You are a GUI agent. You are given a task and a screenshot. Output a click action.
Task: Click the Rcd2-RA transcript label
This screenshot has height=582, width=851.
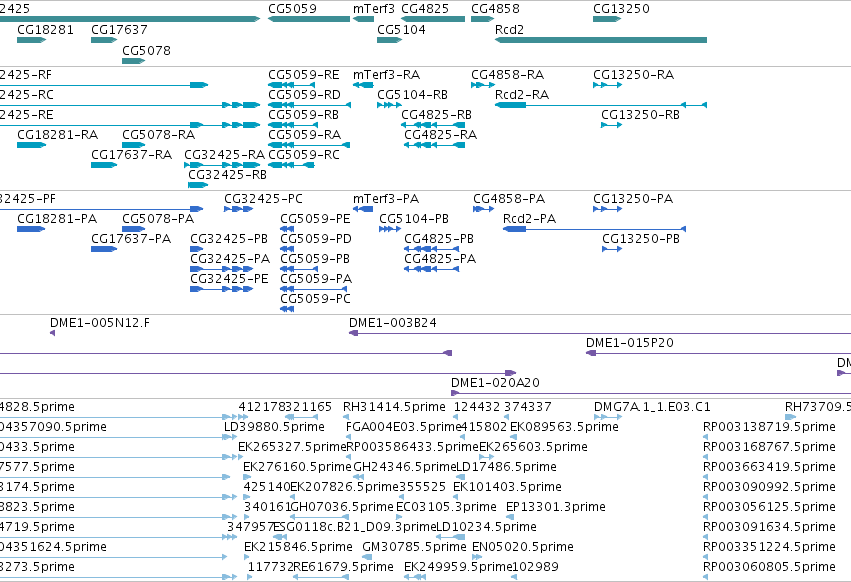[x=522, y=94]
